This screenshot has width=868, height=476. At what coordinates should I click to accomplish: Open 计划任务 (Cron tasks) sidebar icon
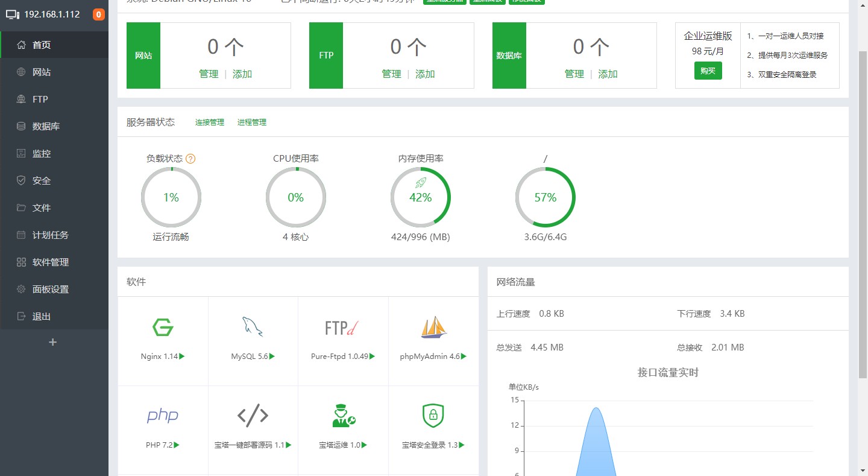(20, 235)
